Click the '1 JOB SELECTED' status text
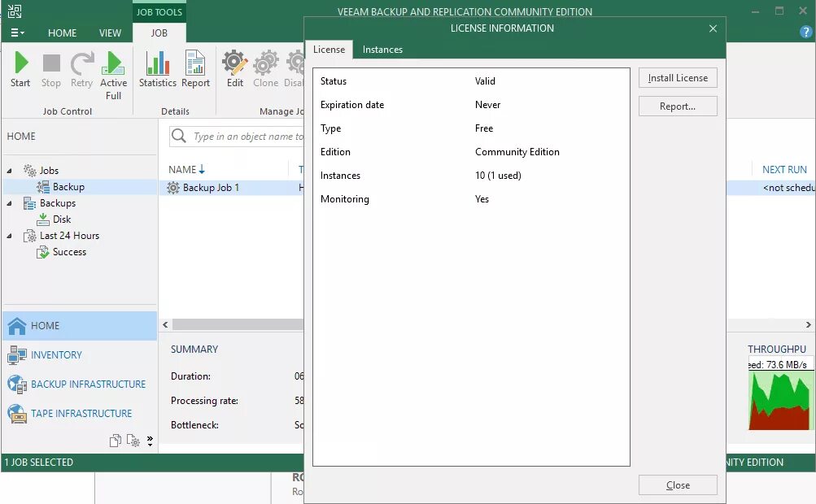Image resolution: width=816 pixels, height=504 pixels. pyautogui.click(x=39, y=462)
